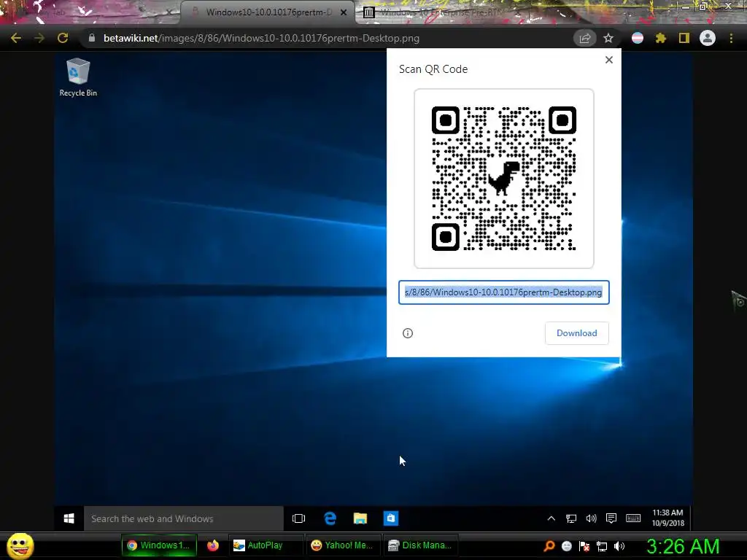Download the QR code

[x=577, y=333]
